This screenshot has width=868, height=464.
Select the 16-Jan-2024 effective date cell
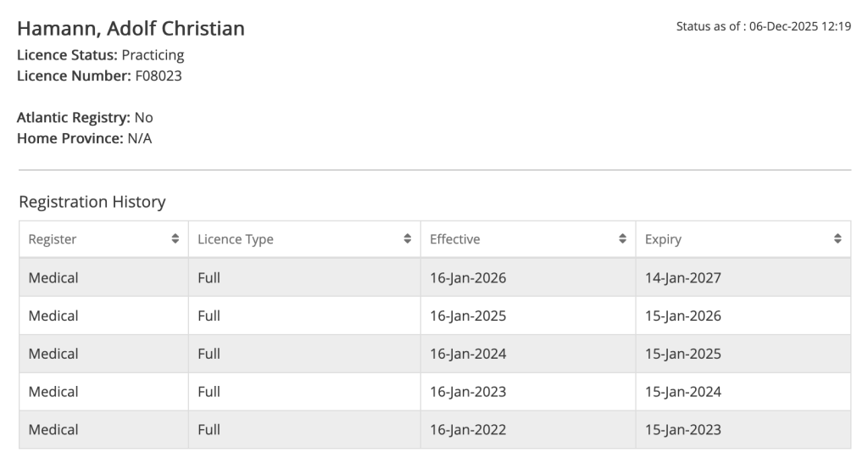pyautogui.click(x=468, y=354)
